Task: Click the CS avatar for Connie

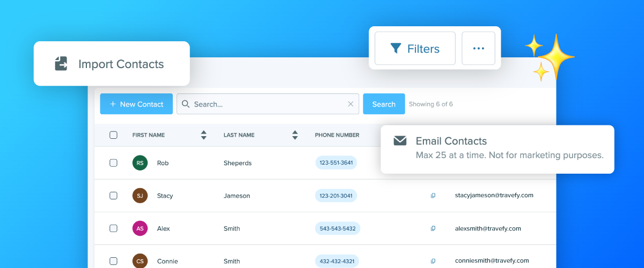Action: point(140,261)
